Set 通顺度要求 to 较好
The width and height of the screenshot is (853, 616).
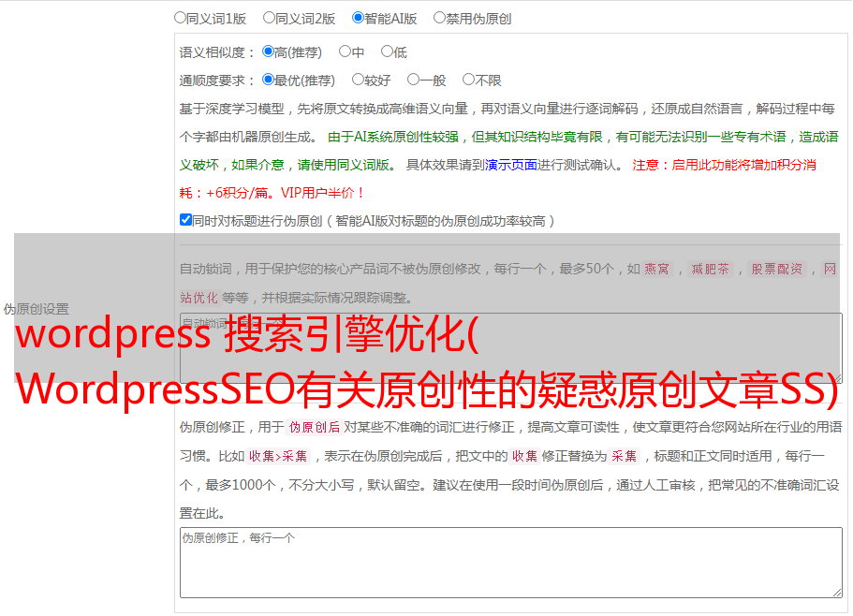[358, 80]
